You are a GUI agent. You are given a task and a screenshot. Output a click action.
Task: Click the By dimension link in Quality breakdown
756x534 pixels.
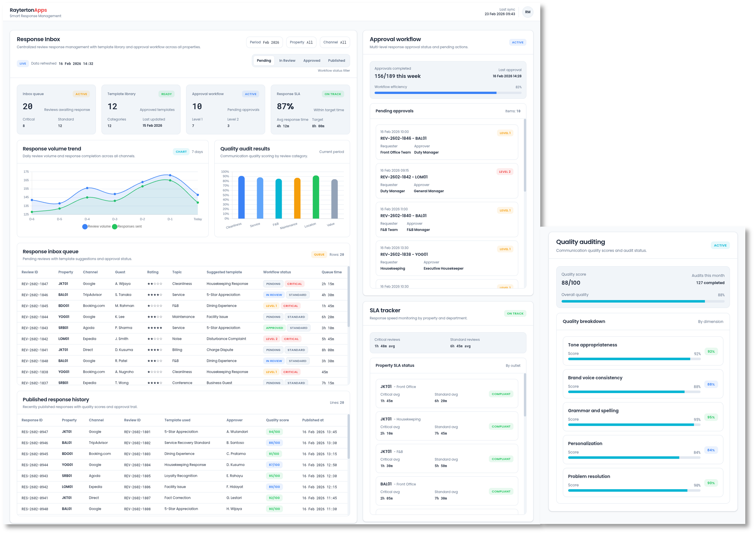tap(711, 321)
